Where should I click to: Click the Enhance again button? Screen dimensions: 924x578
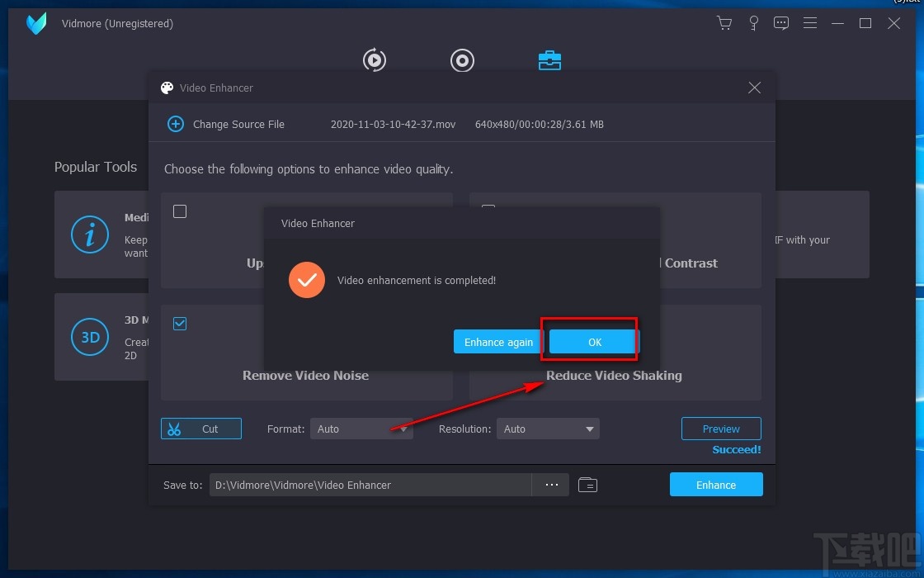(498, 342)
